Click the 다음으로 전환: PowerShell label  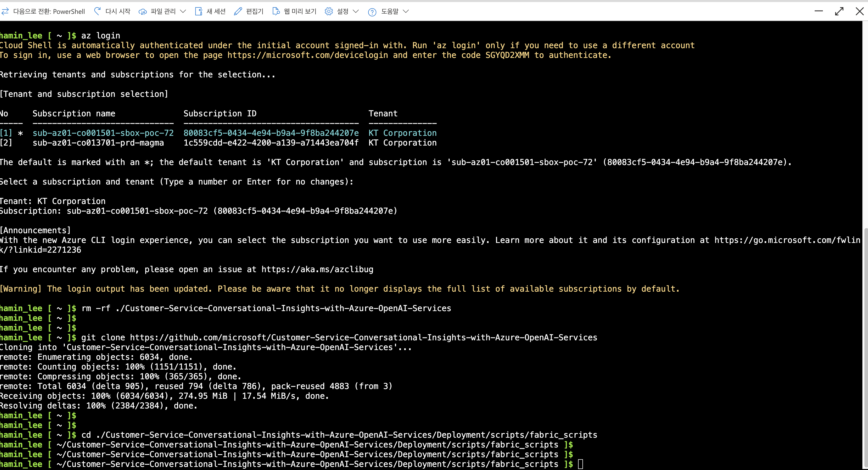pyautogui.click(x=49, y=12)
